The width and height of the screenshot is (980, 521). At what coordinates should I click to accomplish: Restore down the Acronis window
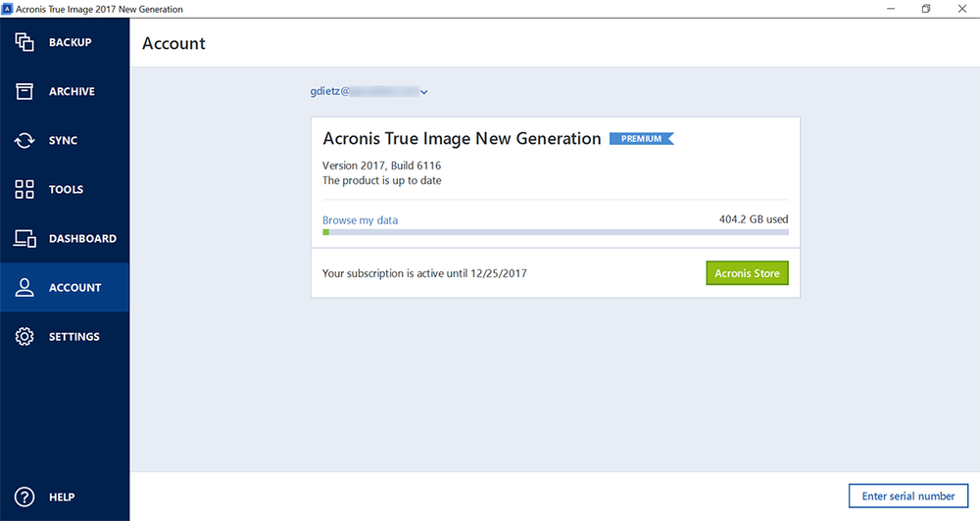pos(926,9)
